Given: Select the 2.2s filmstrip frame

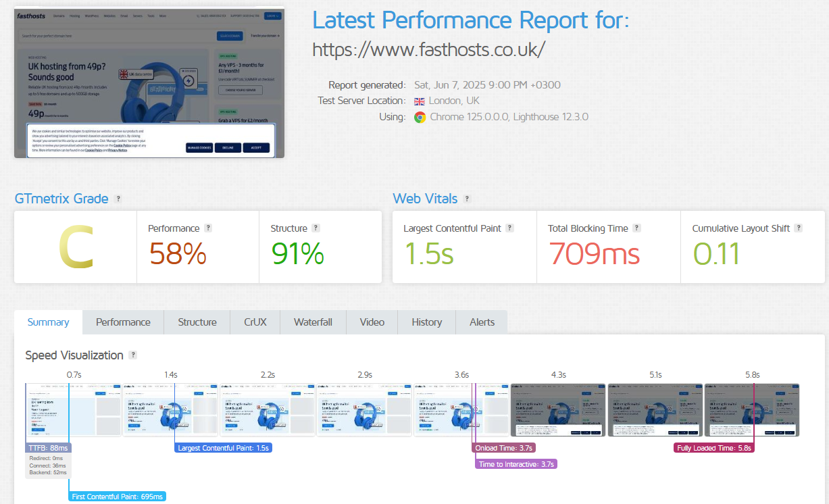Looking at the screenshot, I should click(268, 410).
